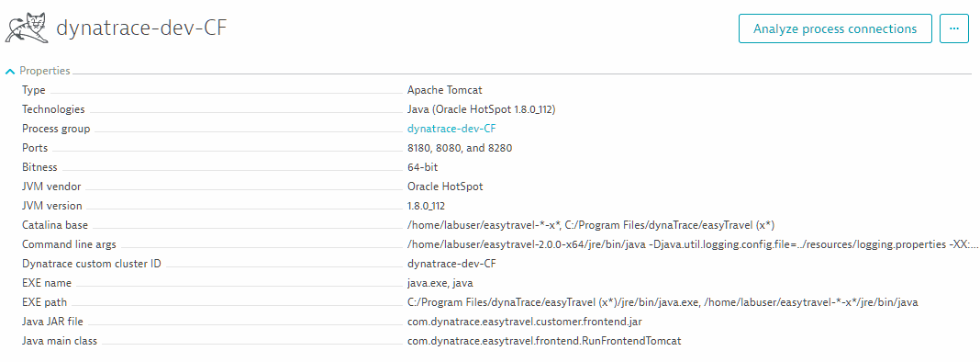Select the java.exe, java value

coord(440,283)
